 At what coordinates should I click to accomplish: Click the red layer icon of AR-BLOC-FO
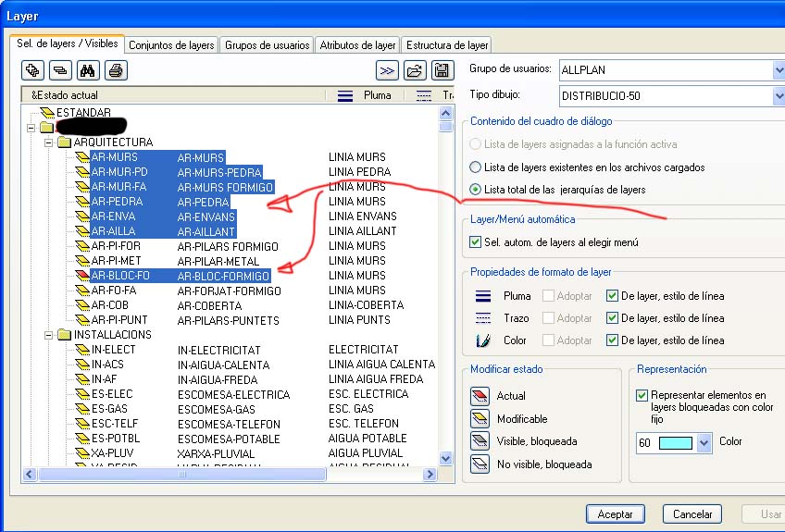[x=82, y=276]
